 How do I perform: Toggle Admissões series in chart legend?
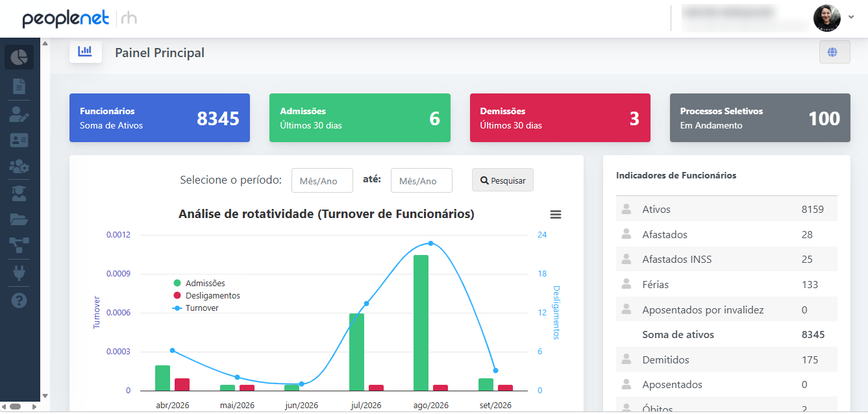(x=199, y=283)
